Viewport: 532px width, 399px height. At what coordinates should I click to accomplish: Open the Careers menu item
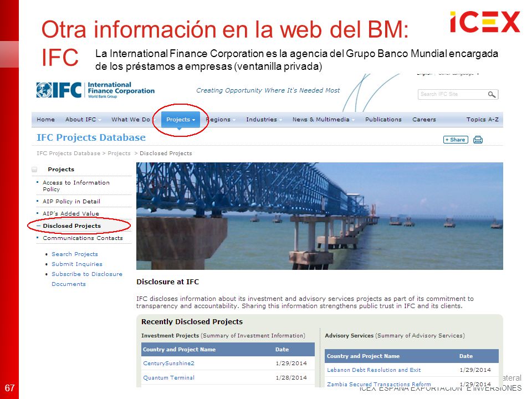pos(424,120)
